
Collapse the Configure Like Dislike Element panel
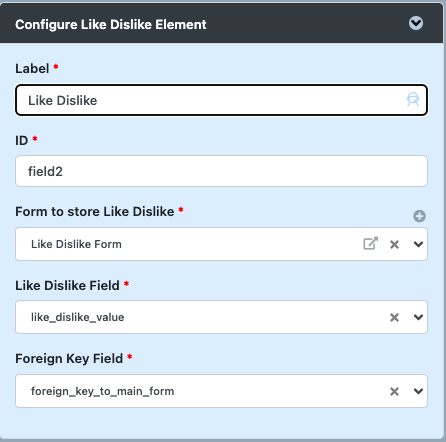(416, 23)
